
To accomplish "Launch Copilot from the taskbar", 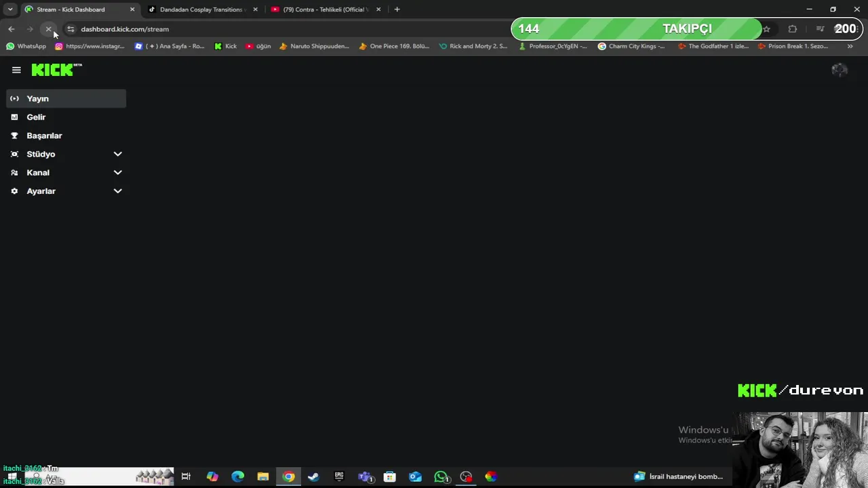I will click(x=212, y=477).
